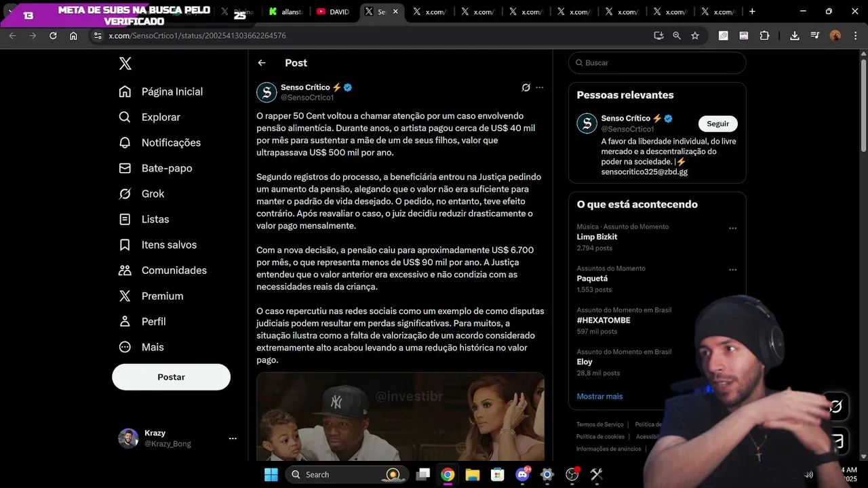The height and width of the screenshot is (488, 868).
Task: Click the Postar button
Action: coord(171,377)
